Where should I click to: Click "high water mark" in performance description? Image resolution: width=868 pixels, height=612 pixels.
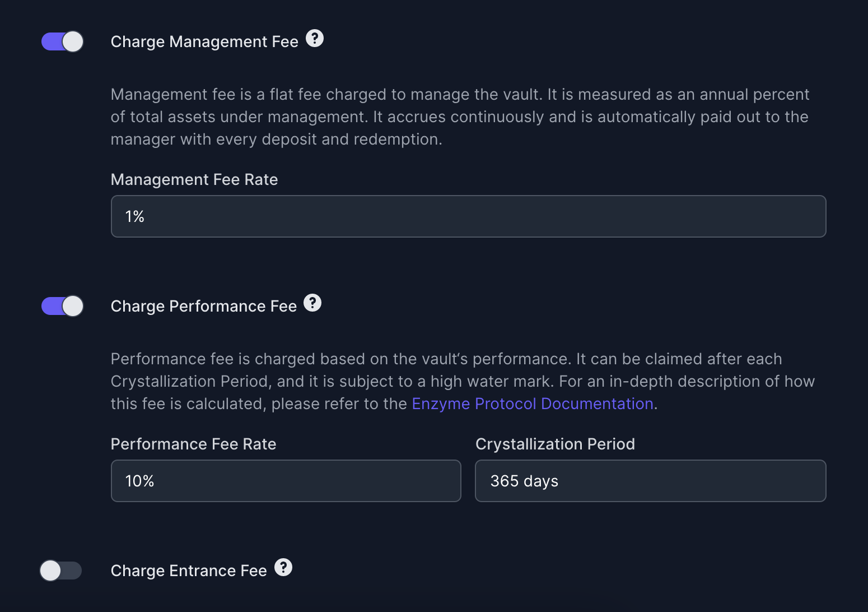[492, 381]
